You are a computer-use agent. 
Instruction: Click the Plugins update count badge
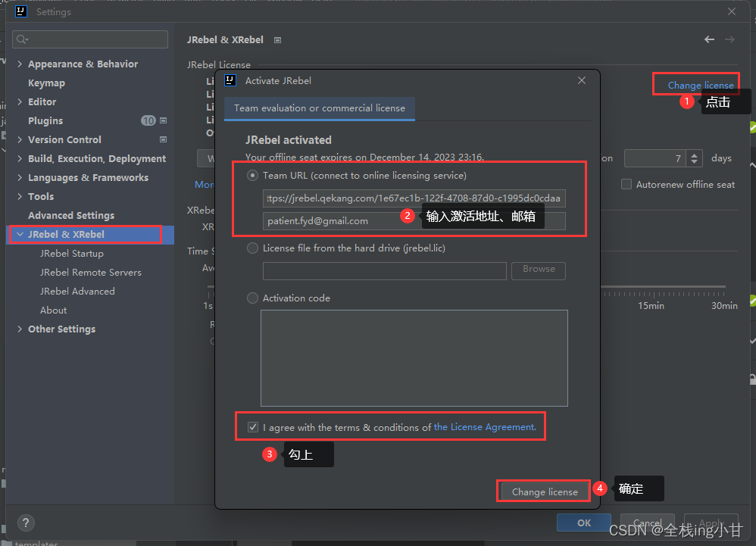[148, 120]
